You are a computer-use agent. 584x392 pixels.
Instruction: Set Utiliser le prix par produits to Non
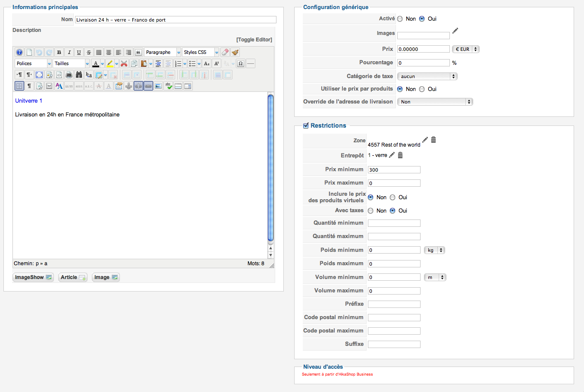click(400, 89)
